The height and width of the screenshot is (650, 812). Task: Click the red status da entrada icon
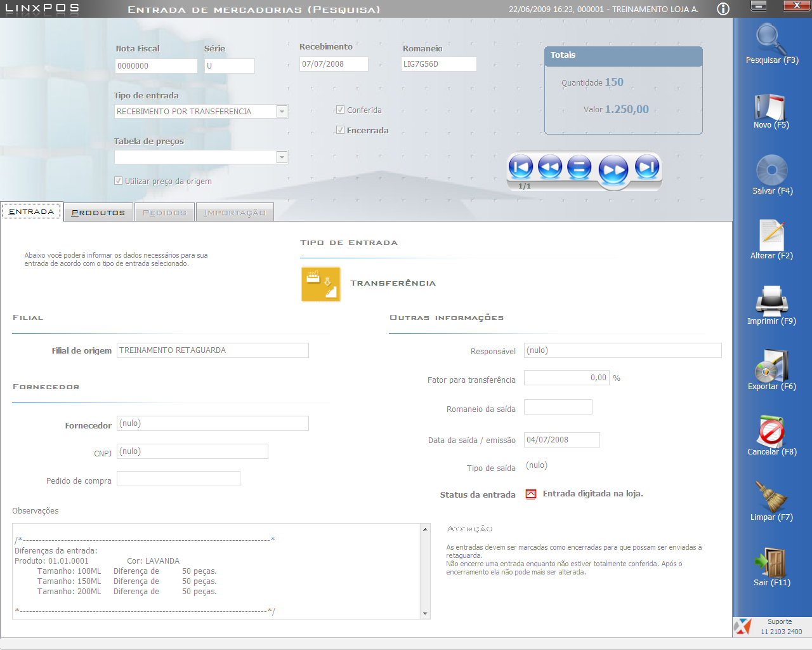(531, 494)
